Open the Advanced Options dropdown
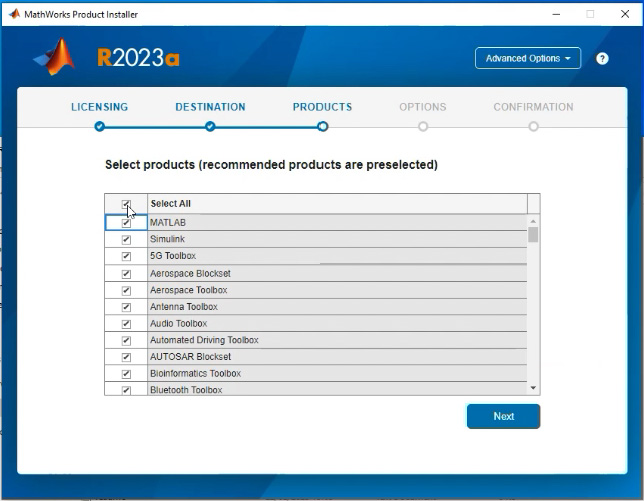This screenshot has height=501, width=644. point(527,58)
